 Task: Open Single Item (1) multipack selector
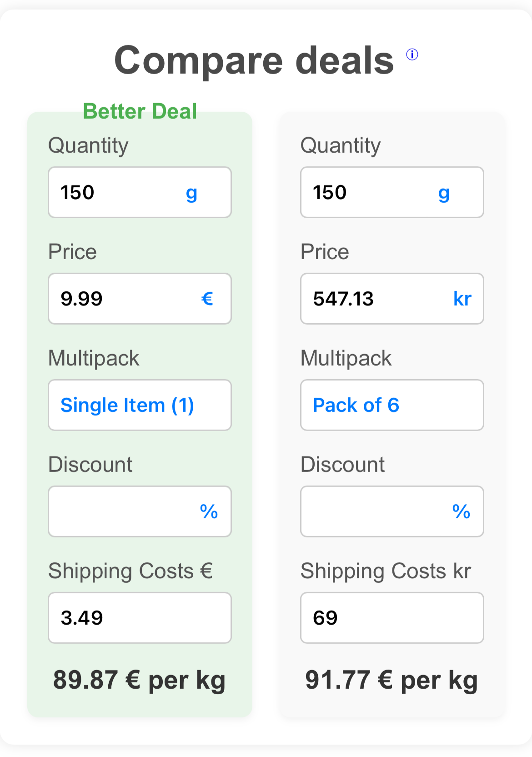[140, 405]
